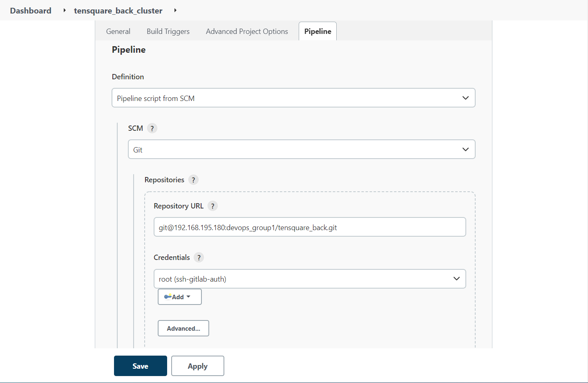The width and height of the screenshot is (588, 383).
Task: Click the key icon on Add button
Action: click(x=168, y=297)
